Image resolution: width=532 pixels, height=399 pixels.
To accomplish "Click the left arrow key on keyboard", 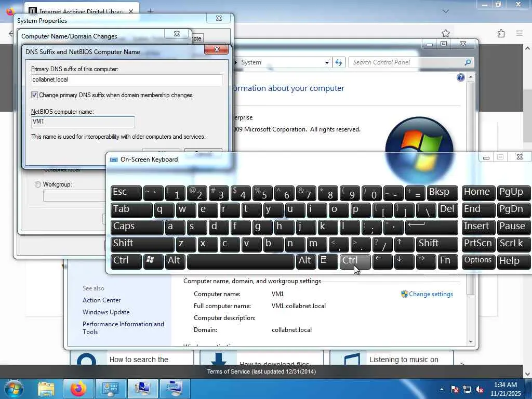I will click(x=382, y=261).
